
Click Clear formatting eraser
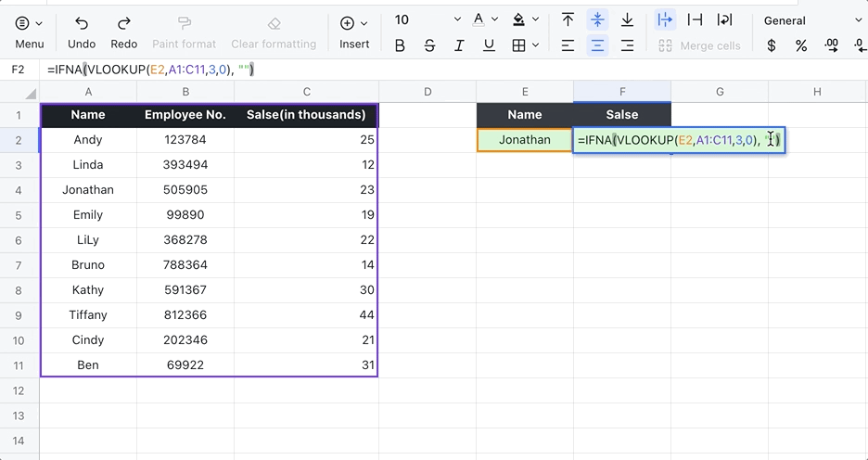[274, 32]
